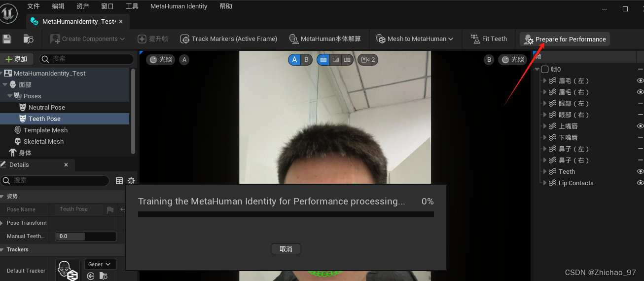Expand the Teeth curve group

coord(545,171)
